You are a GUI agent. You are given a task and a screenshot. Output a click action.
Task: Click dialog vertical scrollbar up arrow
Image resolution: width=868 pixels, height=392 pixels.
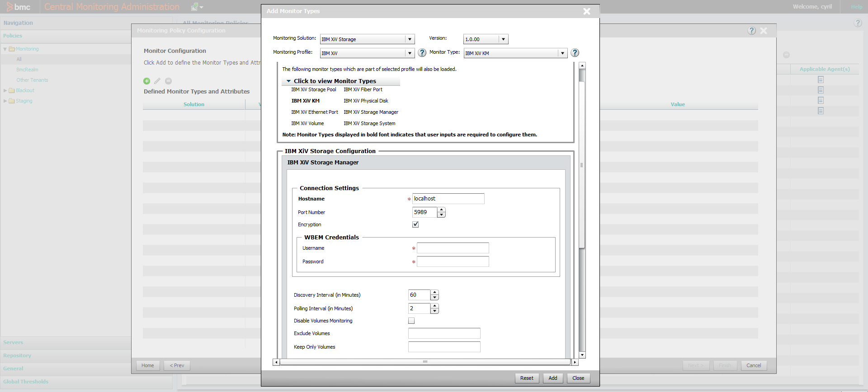tap(582, 66)
